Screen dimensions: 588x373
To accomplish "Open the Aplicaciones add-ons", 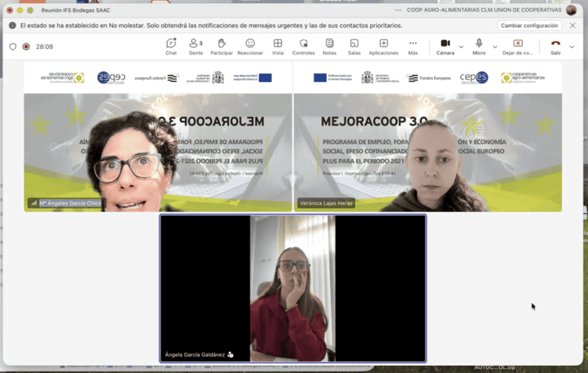I will click(x=383, y=46).
